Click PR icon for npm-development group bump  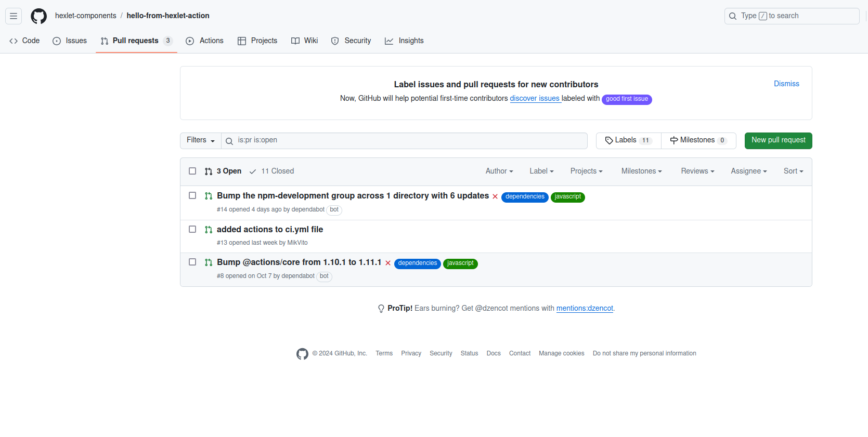click(x=209, y=196)
